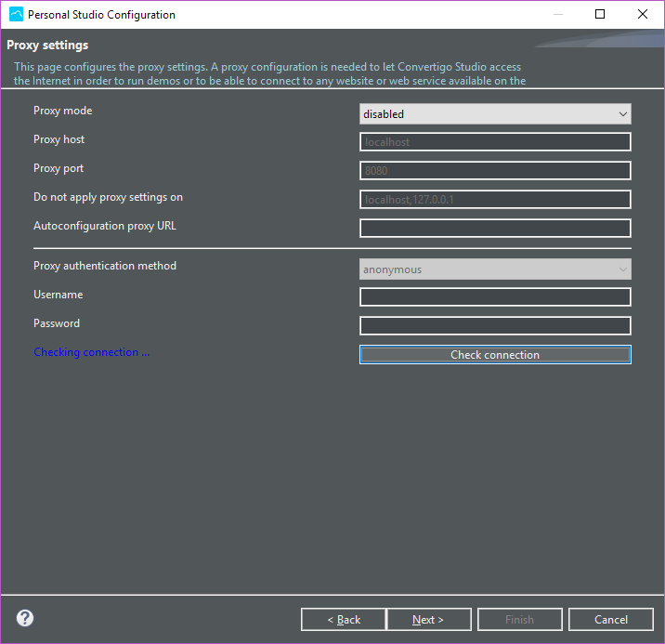Click the Autoconfiguration proxy URL field
The height and width of the screenshot is (644, 665).
(x=495, y=229)
